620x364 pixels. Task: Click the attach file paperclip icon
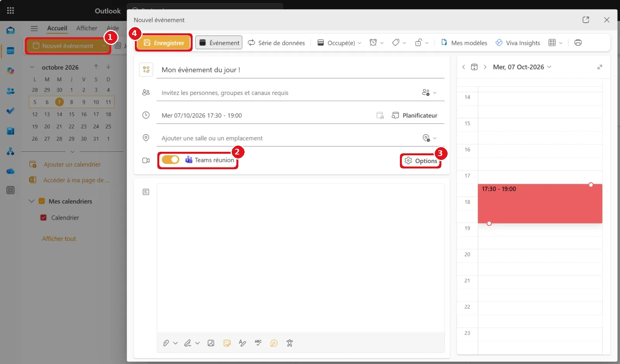[166, 343]
